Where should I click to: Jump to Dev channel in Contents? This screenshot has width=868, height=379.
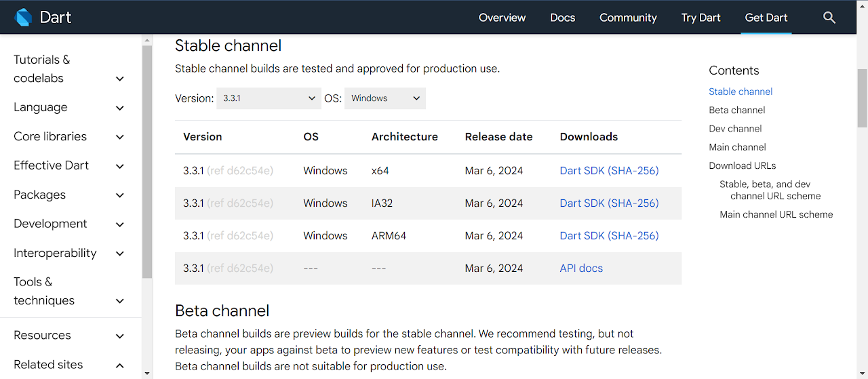click(x=735, y=128)
